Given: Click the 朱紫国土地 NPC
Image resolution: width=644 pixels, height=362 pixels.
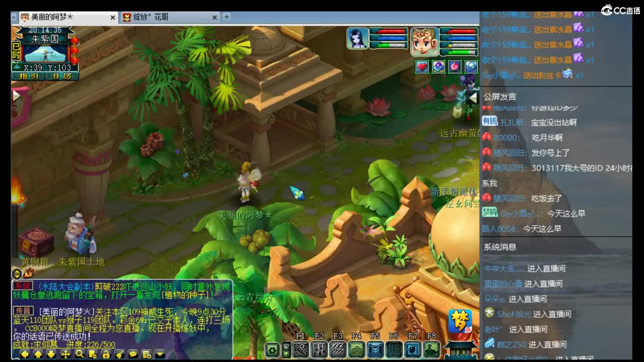Looking at the screenshot, I should [x=81, y=234].
